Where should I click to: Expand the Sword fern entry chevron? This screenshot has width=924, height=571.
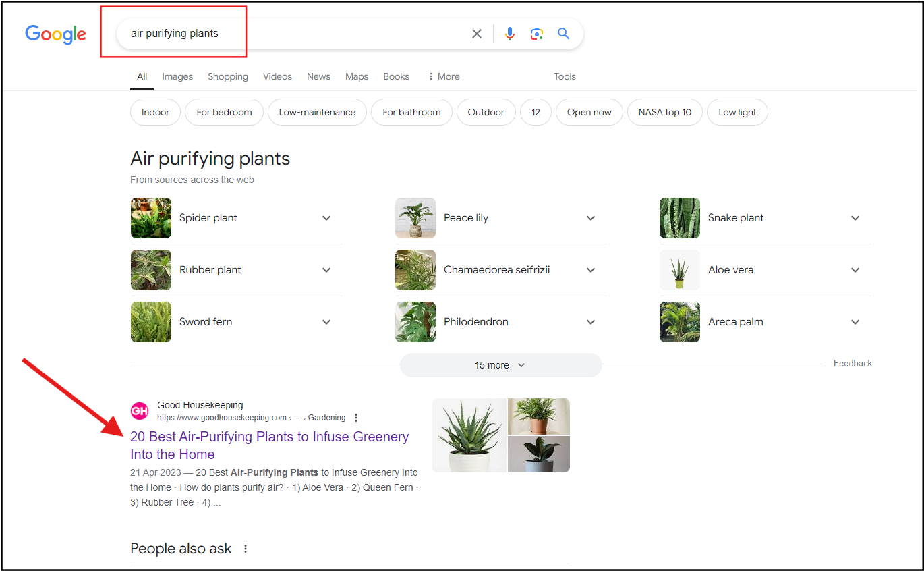pos(326,322)
